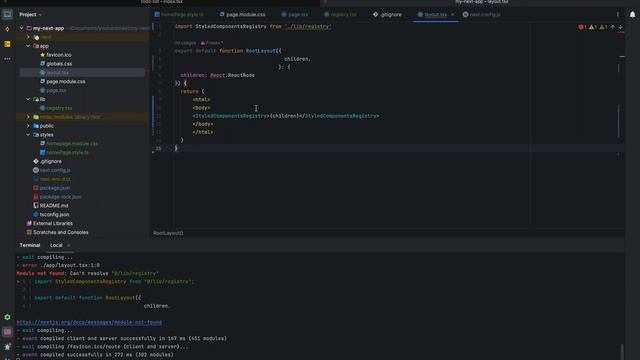
Task: Expand the .next folder
Action: [x=28, y=37]
